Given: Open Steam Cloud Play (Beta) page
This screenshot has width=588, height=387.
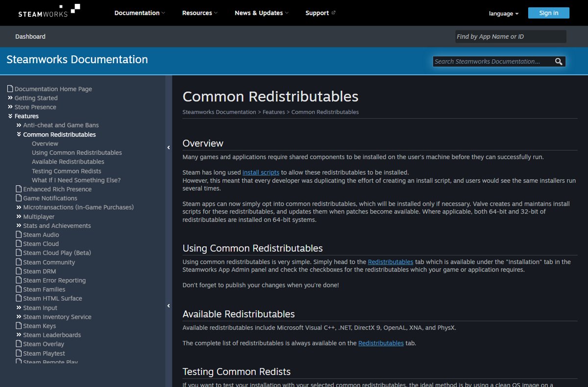Looking at the screenshot, I should [57, 253].
